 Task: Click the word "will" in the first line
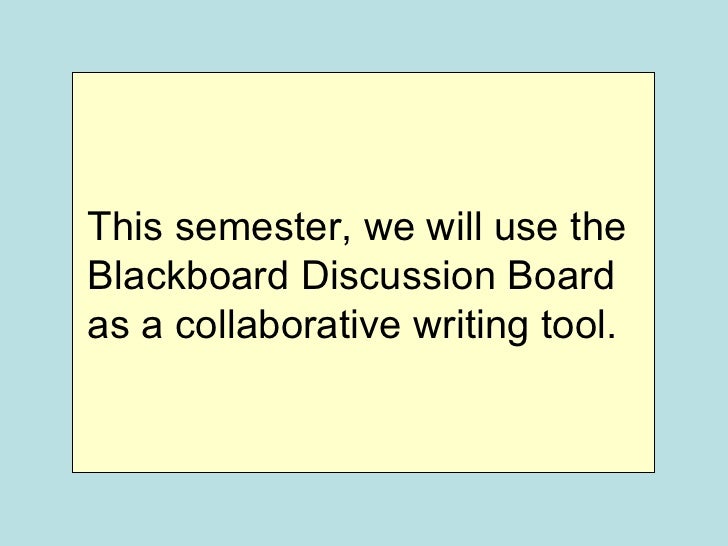point(454,227)
